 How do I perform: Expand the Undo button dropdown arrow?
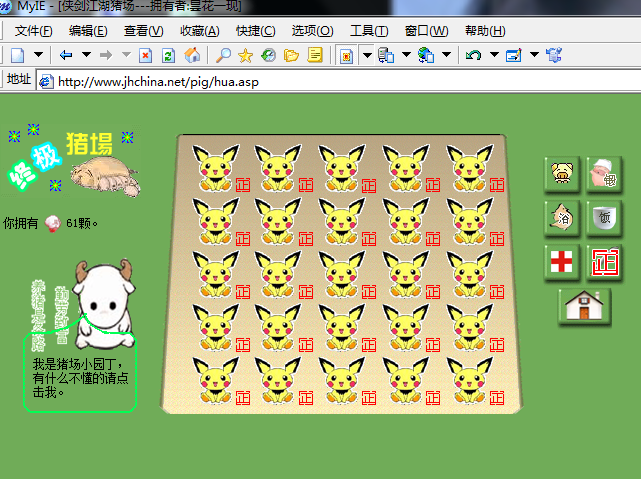pos(494,54)
